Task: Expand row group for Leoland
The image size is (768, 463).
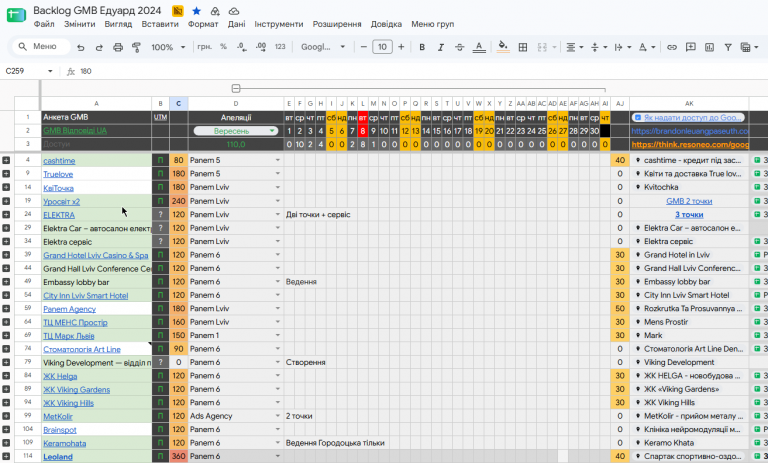Action: (6, 457)
